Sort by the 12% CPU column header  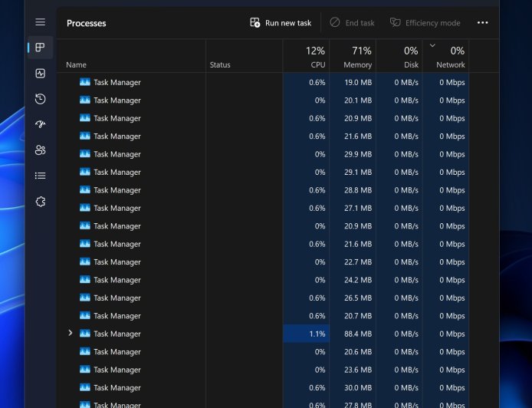point(306,56)
